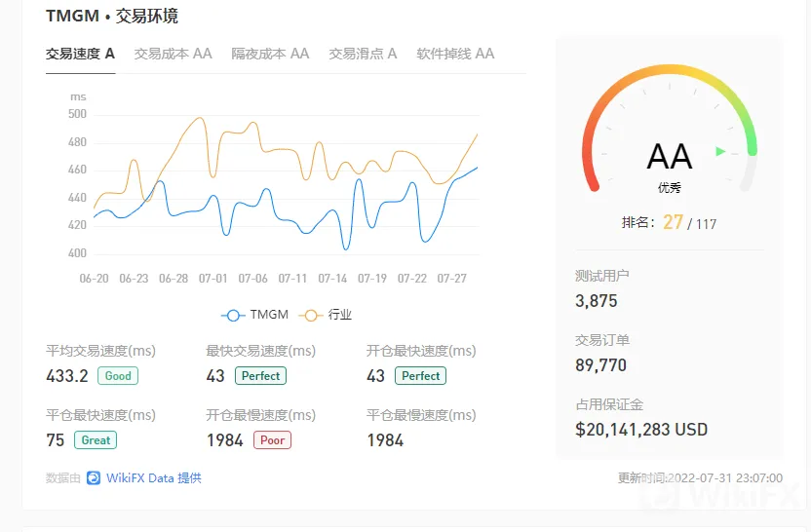Click the margin value $20,141,283 USD
Viewport: 811px width, 532px height.
tap(641, 430)
